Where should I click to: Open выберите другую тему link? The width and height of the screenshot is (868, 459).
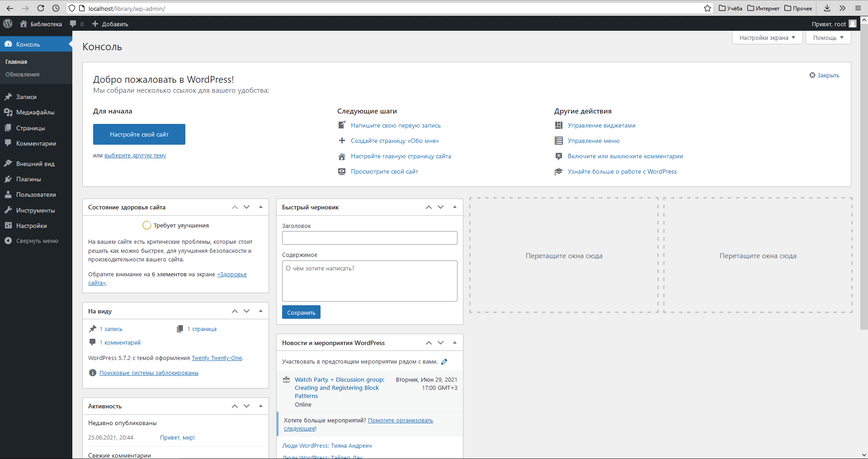135,156
